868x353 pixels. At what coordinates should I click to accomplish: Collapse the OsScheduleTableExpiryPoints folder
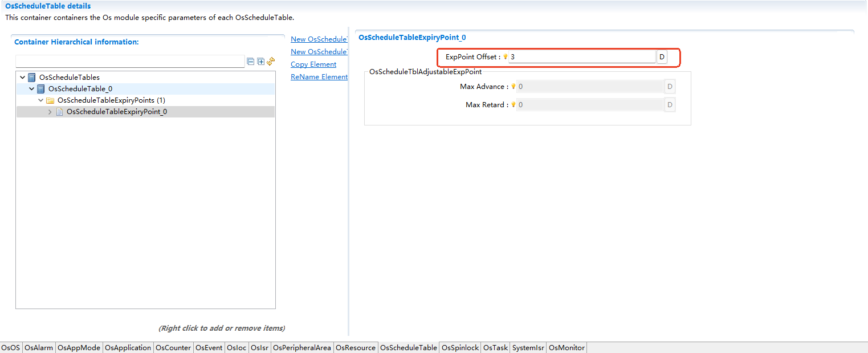point(40,100)
